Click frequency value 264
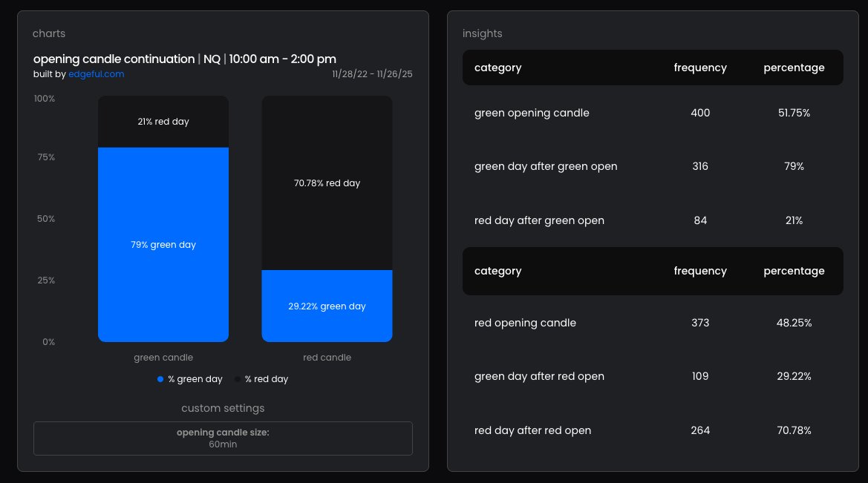The image size is (868, 483). 700,430
